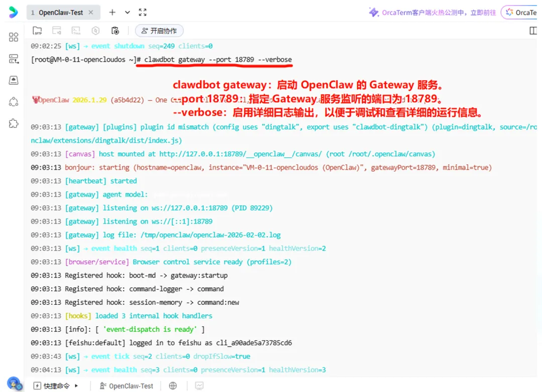Click 'logged in to feishu' line
The image size is (542, 392).
(162, 342)
